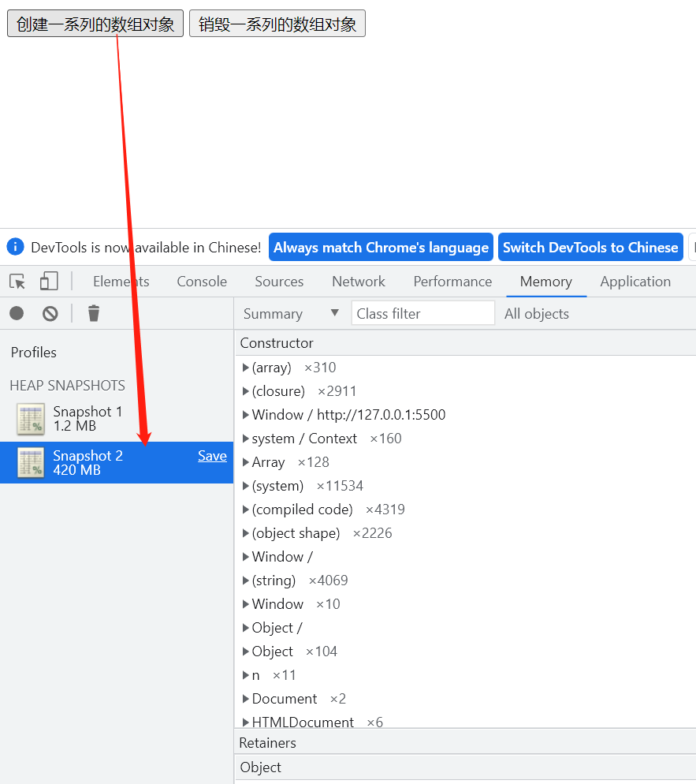Select the Snapshot 2 profile icon
Image resolution: width=696 pixels, height=784 pixels.
31,463
